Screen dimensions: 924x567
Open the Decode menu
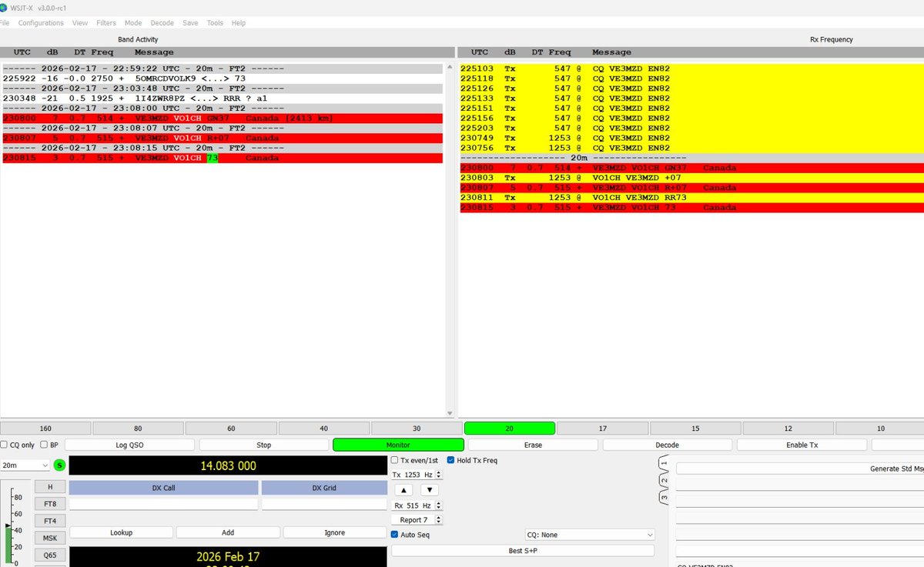click(162, 23)
